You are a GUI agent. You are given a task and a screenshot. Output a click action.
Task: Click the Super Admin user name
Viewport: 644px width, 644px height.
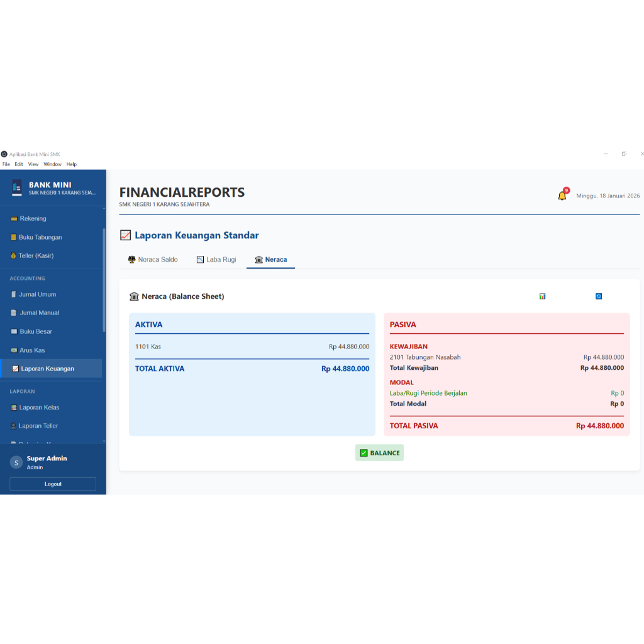click(x=47, y=458)
